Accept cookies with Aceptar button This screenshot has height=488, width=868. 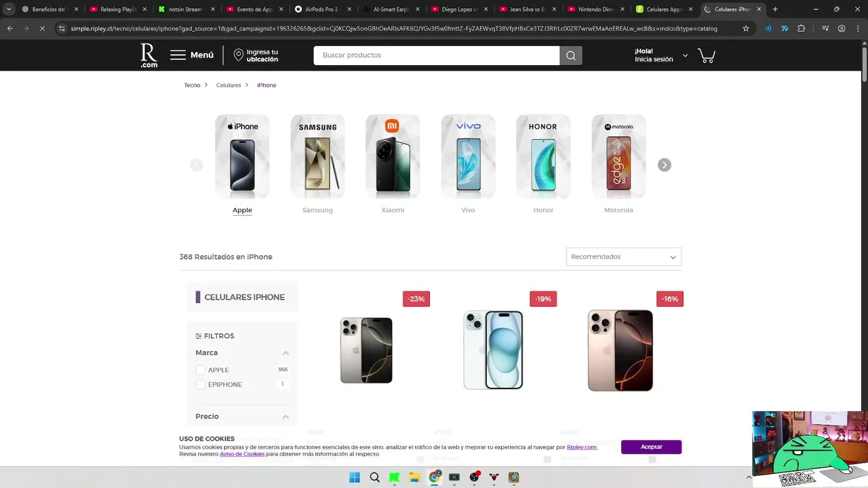651,447
